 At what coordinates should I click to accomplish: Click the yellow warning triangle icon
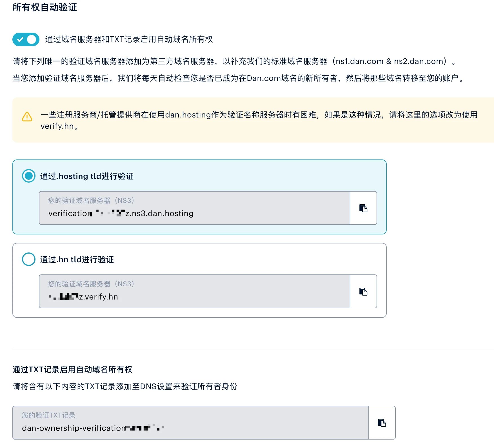pyautogui.click(x=27, y=117)
